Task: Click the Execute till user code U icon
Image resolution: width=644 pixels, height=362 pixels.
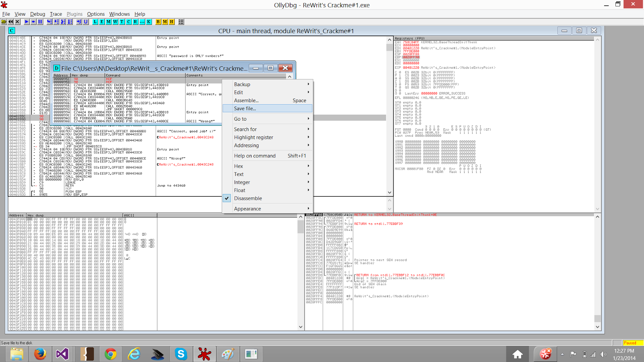Action: pos(86,22)
